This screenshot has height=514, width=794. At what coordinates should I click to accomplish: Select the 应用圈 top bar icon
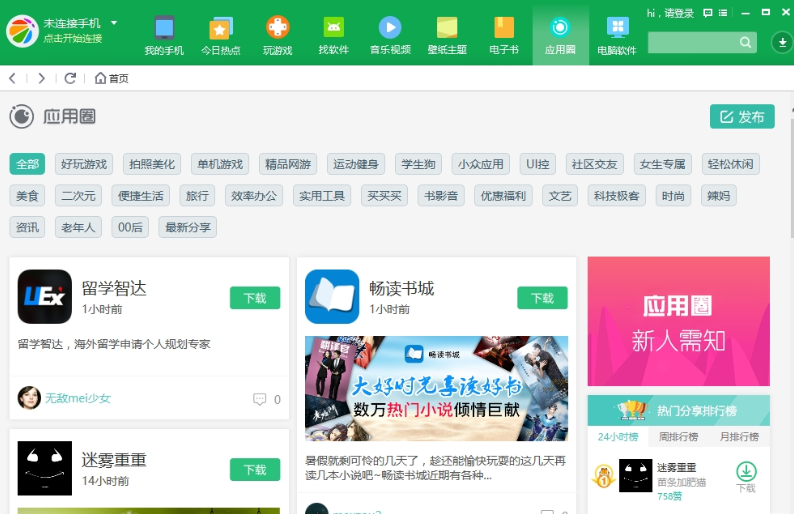560,27
